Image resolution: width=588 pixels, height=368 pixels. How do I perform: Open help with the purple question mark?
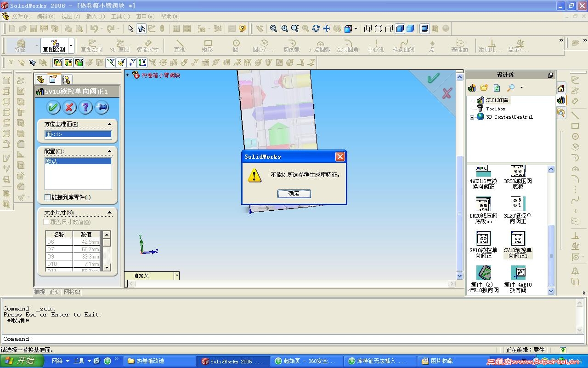(x=85, y=108)
